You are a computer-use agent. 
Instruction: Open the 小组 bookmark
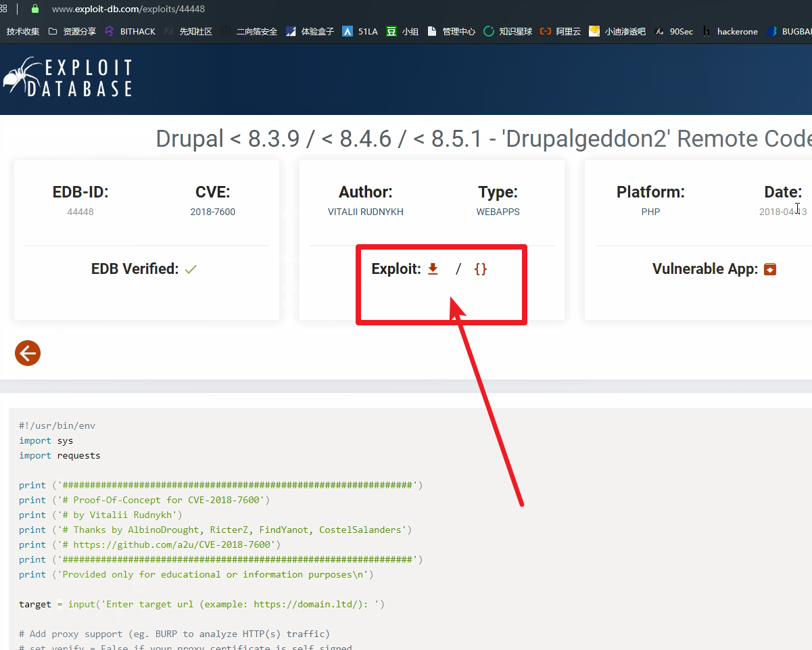click(402, 31)
